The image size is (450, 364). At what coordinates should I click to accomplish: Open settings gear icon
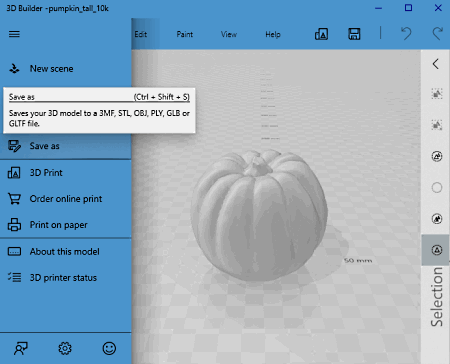click(65, 348)
